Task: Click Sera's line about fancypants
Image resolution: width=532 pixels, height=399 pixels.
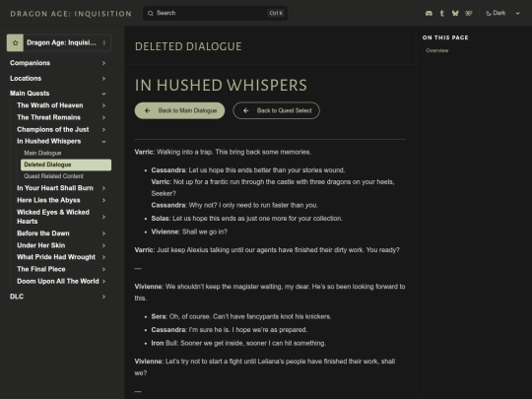Action: [x=241, y=316]
